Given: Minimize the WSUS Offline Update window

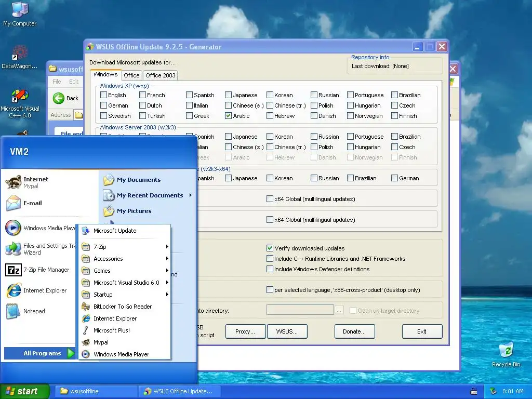Looking at the screenshot, I should coord(417,46).
